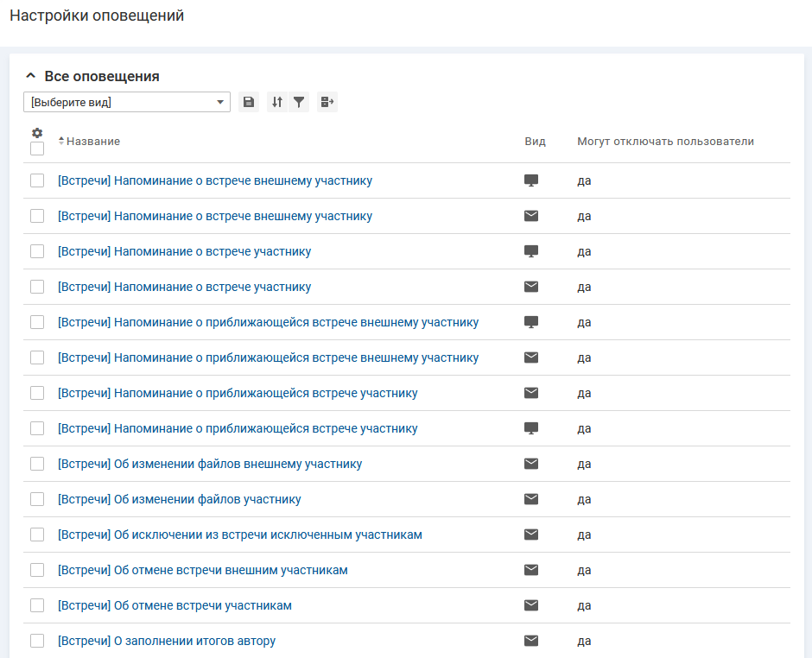Click 'Могут отключать пользователи' column header
The width and height of the screenshot is (812, 658).
(665, 141)
